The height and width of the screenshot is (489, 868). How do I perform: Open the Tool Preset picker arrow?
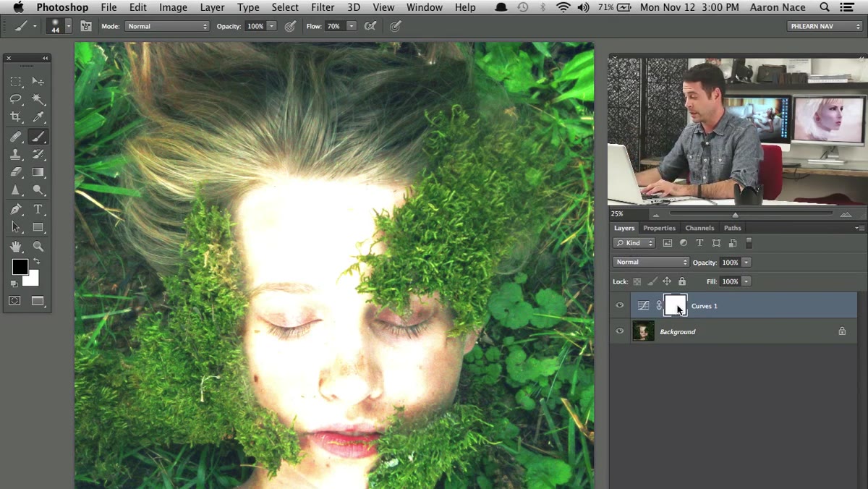(x=34, y=26)
